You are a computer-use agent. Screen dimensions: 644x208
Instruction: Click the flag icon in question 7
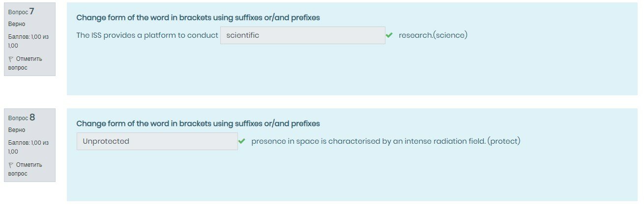coord(11,59)
